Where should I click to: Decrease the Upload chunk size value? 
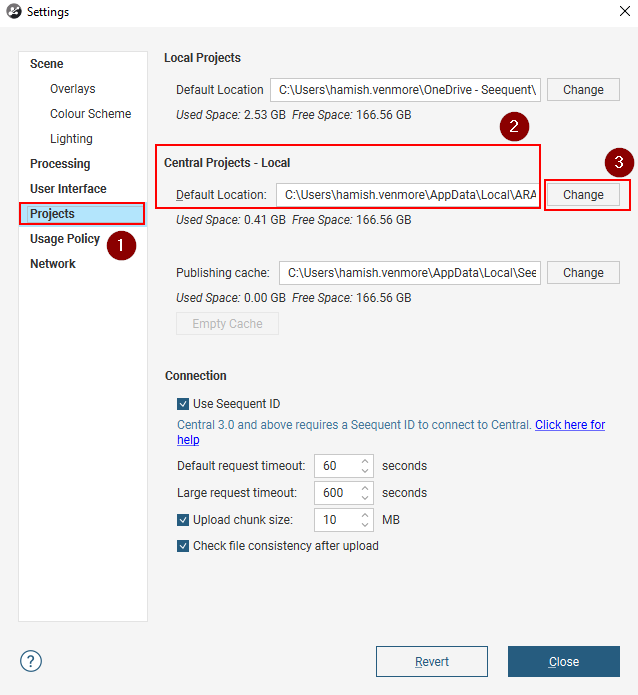pos(365,524)
